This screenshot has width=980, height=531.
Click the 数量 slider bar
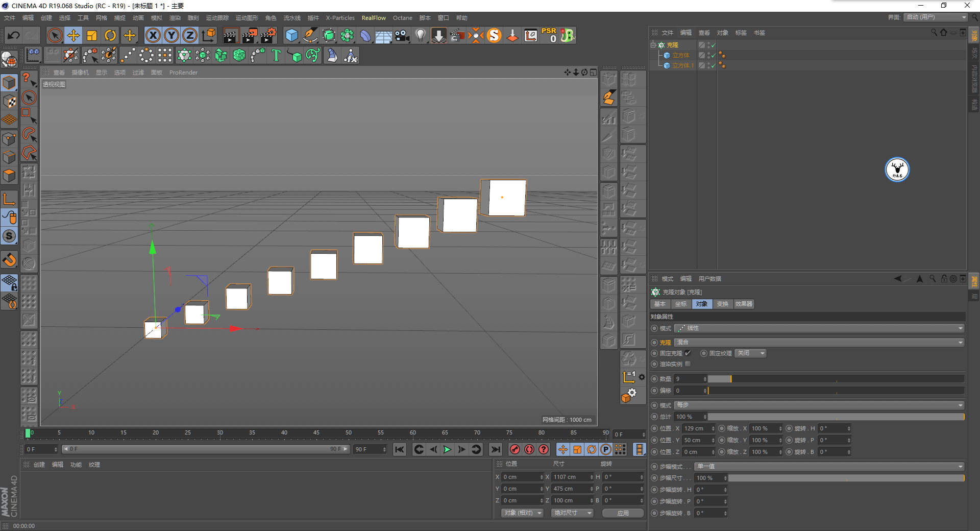tap(836, 379)
